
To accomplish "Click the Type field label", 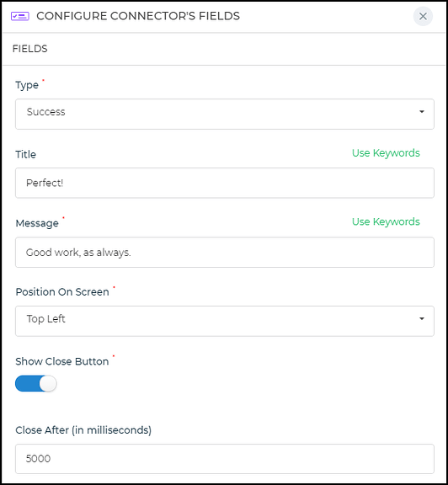I will point(27,85).
